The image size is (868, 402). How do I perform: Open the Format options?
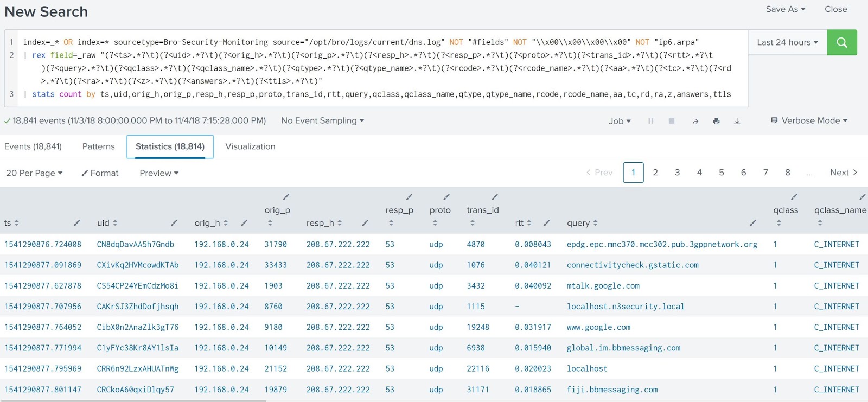point(100,173)
